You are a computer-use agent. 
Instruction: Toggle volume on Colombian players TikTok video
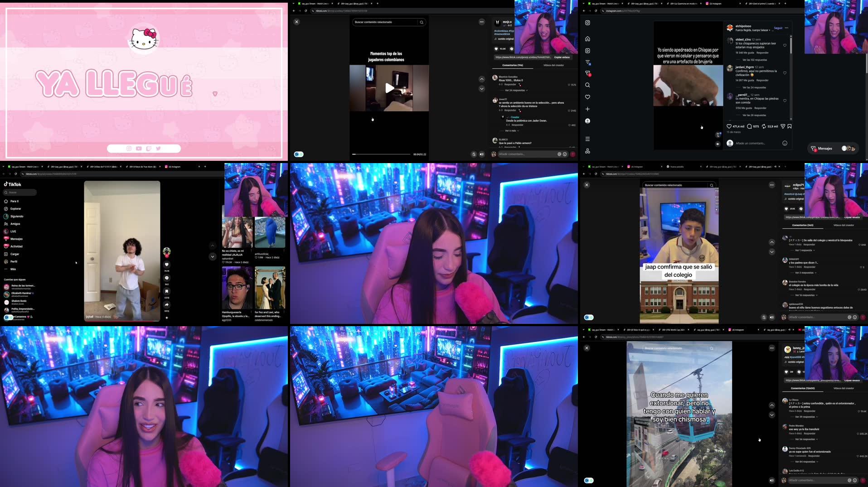click(x=482, y=154)
